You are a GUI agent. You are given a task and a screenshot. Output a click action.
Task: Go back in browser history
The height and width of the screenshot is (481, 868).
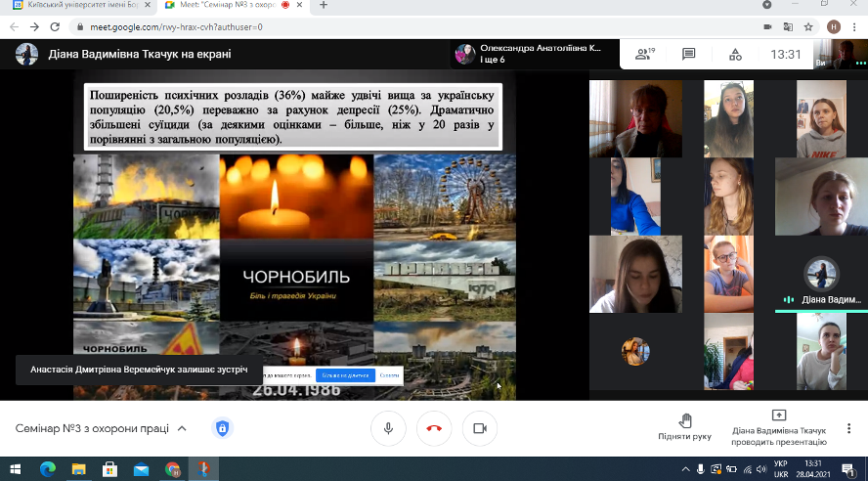coord(14,26)
